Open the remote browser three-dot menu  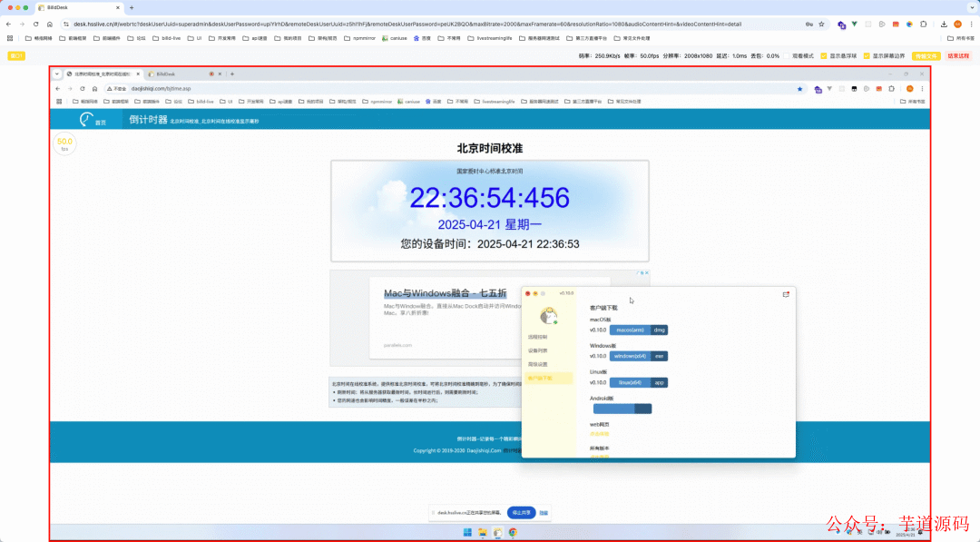click(x=922, y=89)
